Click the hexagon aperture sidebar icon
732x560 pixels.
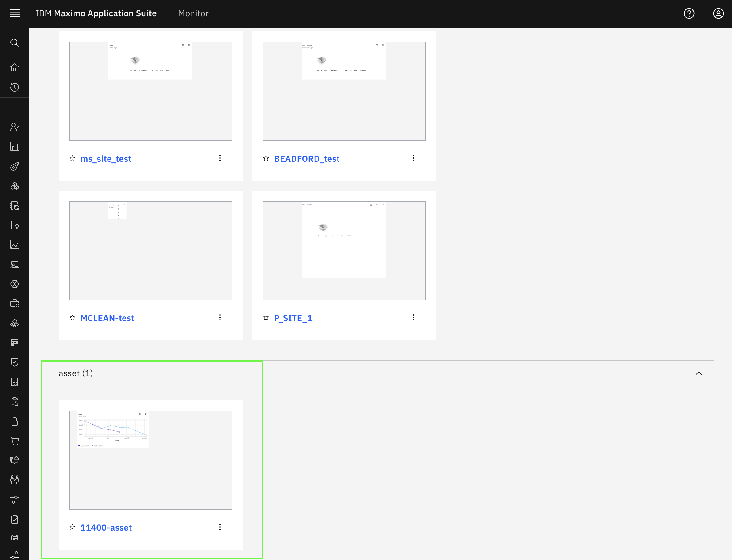click(x=15, y=284)
